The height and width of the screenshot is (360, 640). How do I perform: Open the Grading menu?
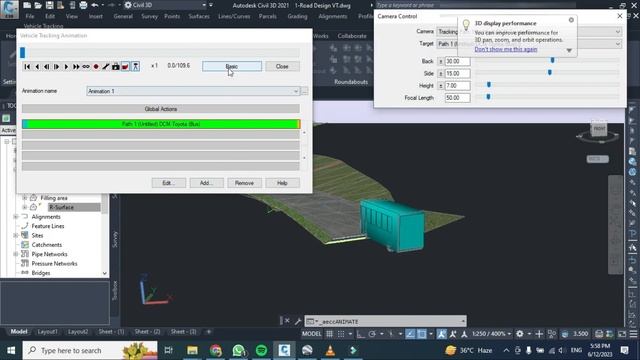(x=297, y=16)
